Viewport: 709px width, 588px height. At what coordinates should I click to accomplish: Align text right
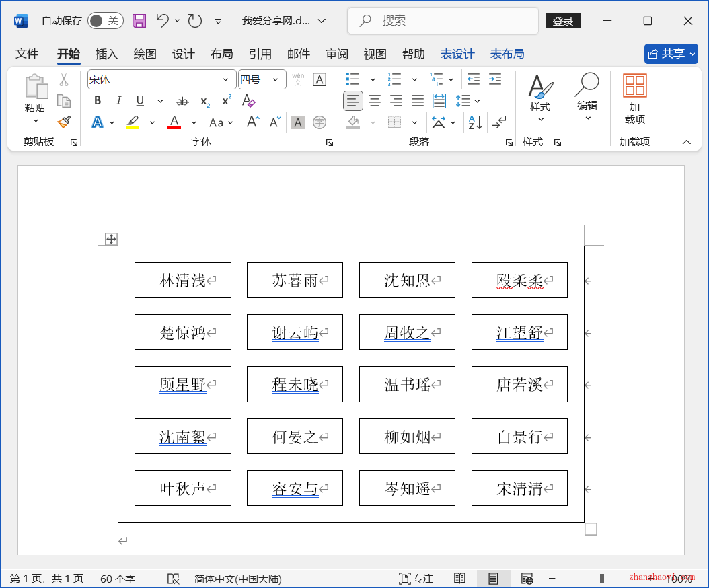pos(396,101)
